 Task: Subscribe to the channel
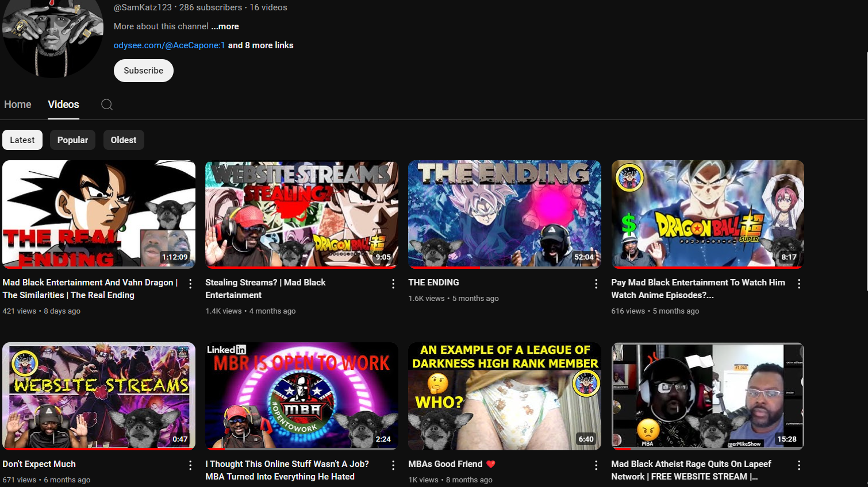pyautogui.click(x=144, y=71)
